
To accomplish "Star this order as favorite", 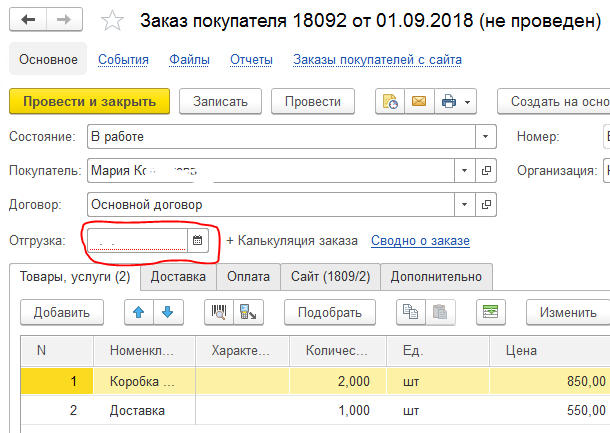I will 114,21.
